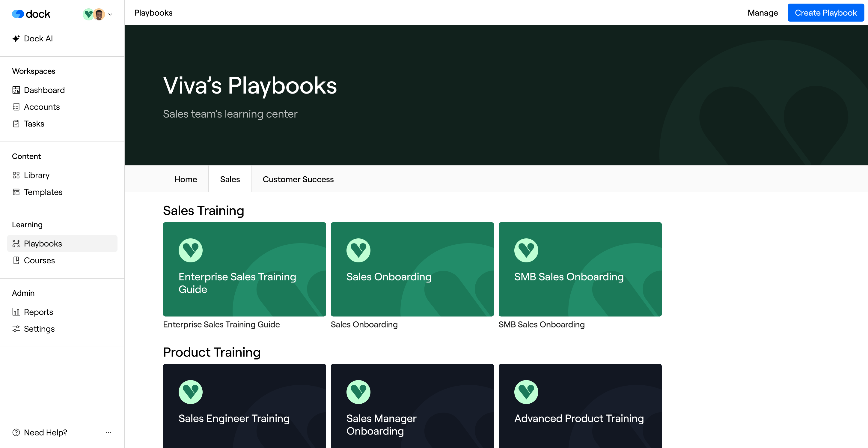This screenshot has width=868, height=448.
Task: Click the Tasks clipboard icon
Action: [16, 124]
